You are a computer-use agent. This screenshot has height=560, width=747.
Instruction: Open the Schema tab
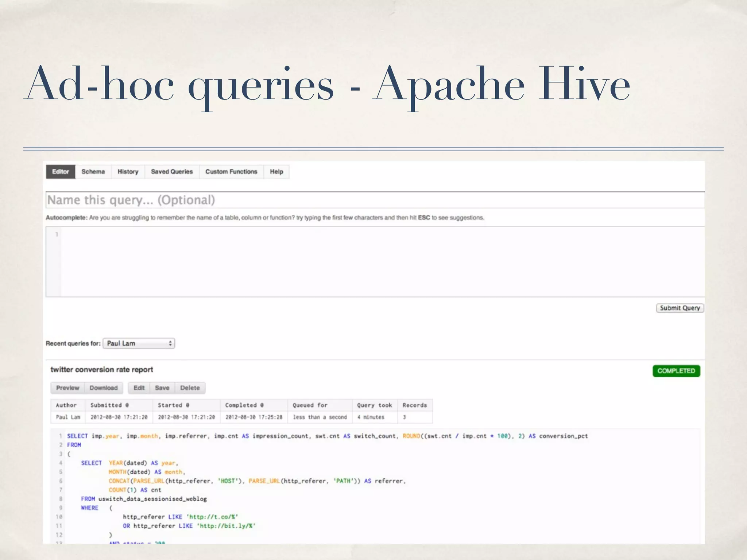pyautogui.click(x=93, y=172)
